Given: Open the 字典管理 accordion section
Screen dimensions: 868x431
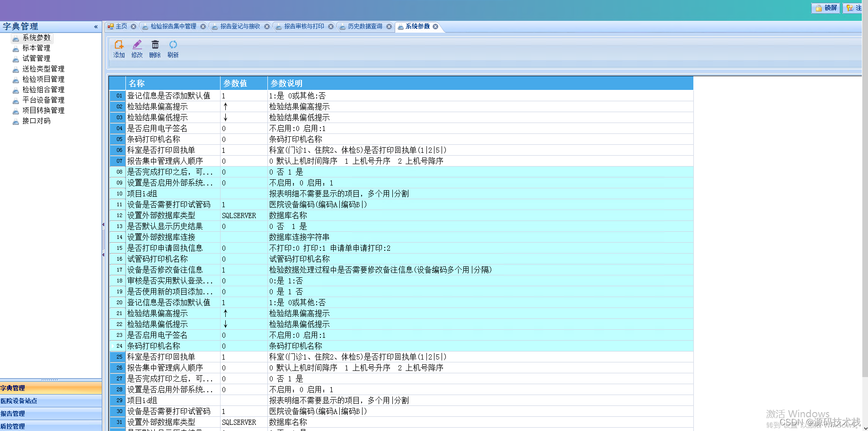Looking at the screenshot, I should click(x=51, y=388).
